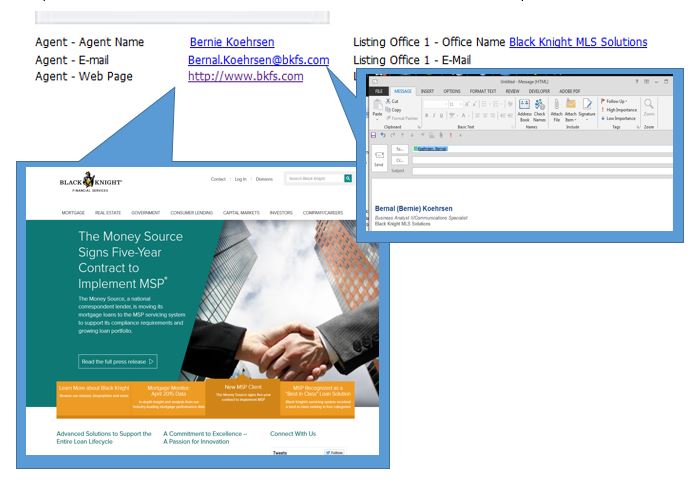
Task: Open the FILE tab in Outlook message
Action: pos(379,91)
